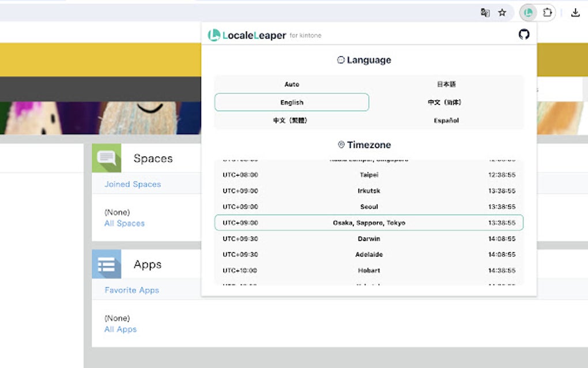Viewport: 588px width, 368px height.
Task: Select the Japanese 日本語 language option
Action: (x=446, y=84)
